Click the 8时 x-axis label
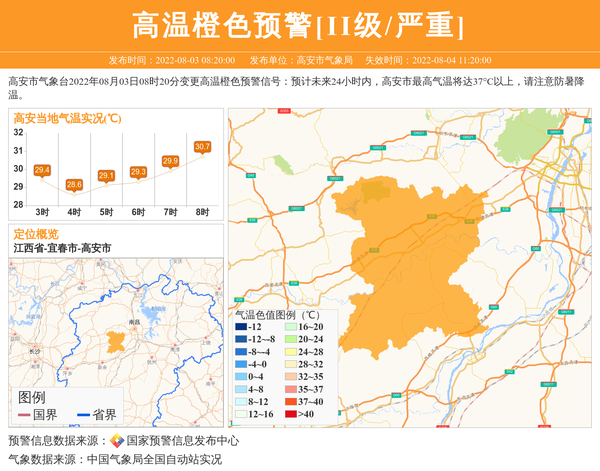Image resolution: width=600 pixels, height=471 pixels. 202,212
